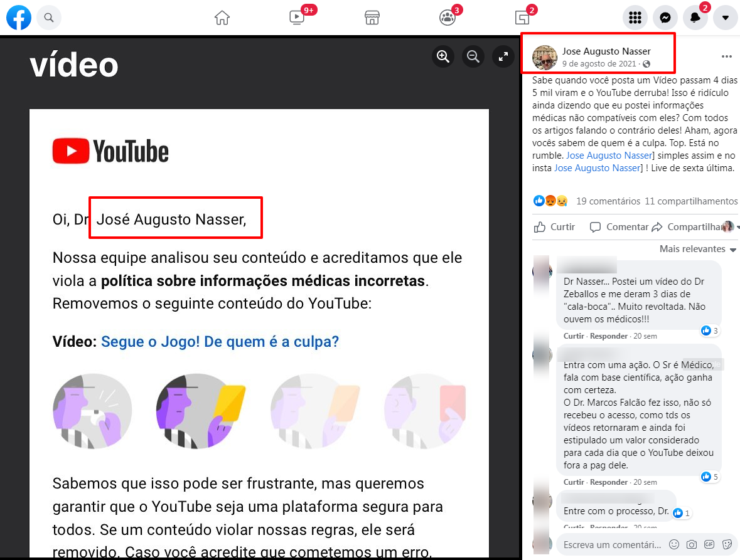Screen dimensions: 740x560
Task: Open the nine-dot menu grid
Action: [x=635, y=18]
